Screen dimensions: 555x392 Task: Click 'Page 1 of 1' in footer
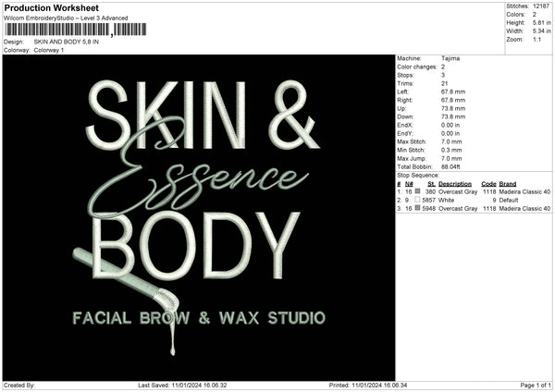(x=536, y=386)
